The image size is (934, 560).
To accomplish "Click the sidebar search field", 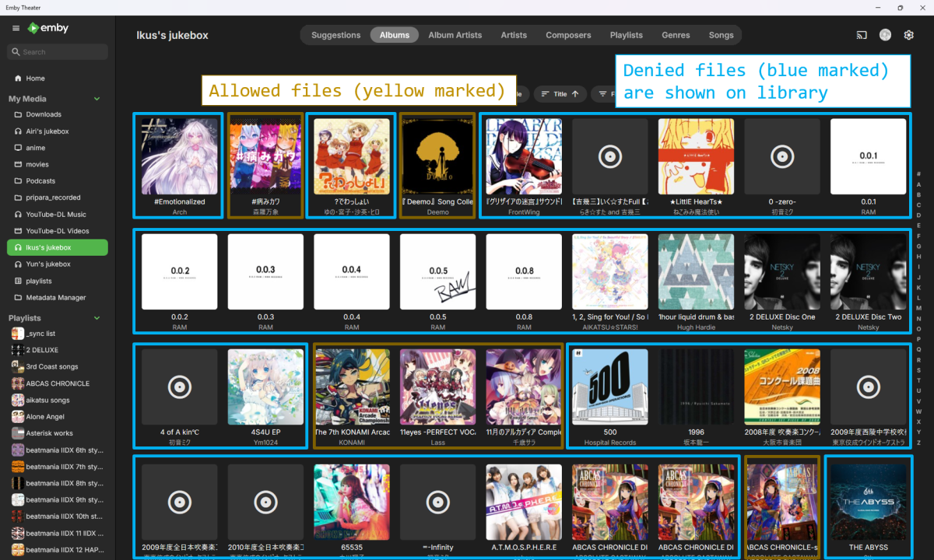I will (56, 51).
